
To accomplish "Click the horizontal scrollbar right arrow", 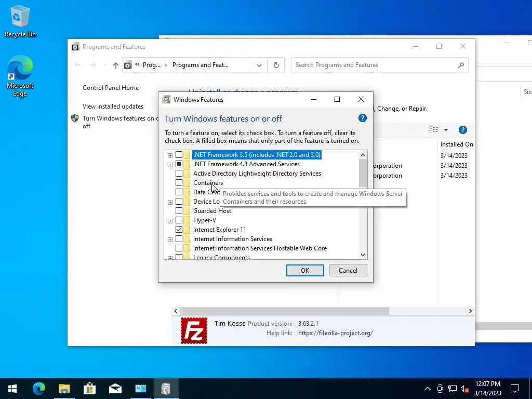I will (x=470, y=311).
